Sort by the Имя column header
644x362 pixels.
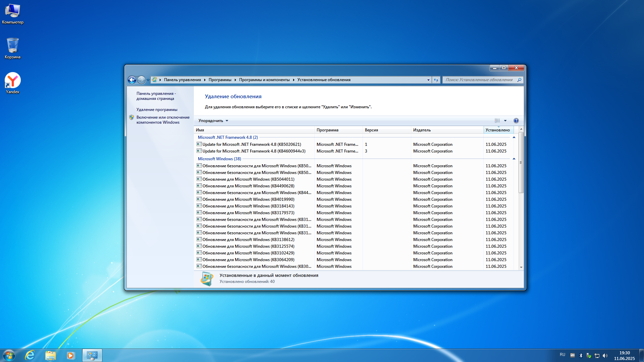(254, 130)
